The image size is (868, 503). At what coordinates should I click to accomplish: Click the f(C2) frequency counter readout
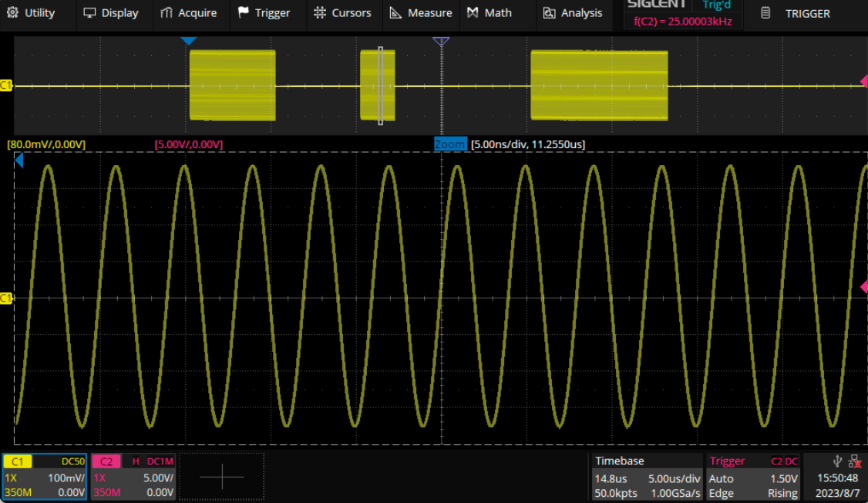point(683,22)
